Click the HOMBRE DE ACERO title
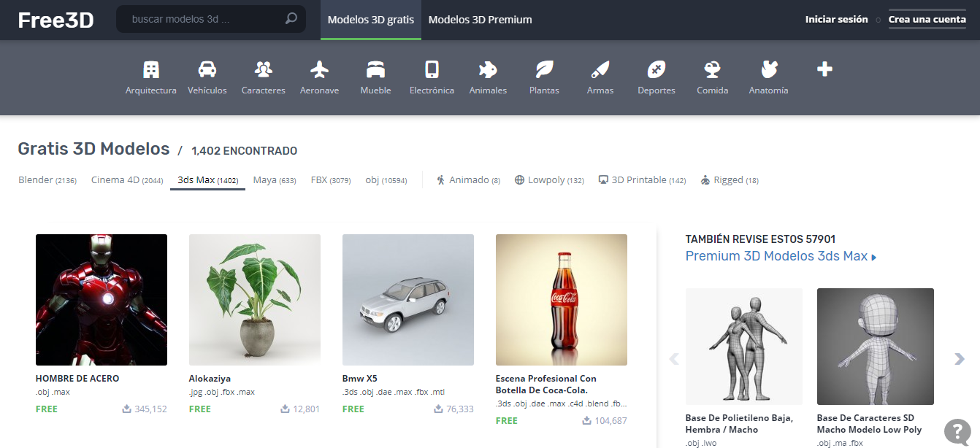Screen dimensions: 980x448 (x=77, y=379)
